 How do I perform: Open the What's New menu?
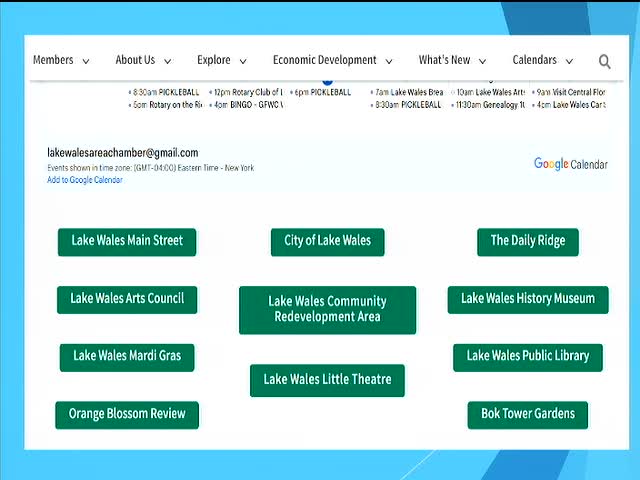click(x=444, y=60)
